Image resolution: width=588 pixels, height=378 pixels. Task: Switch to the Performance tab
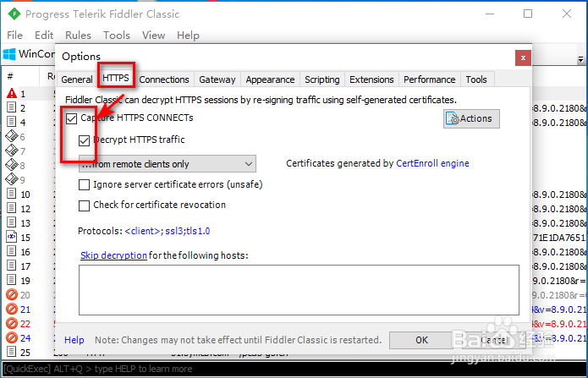430,79
